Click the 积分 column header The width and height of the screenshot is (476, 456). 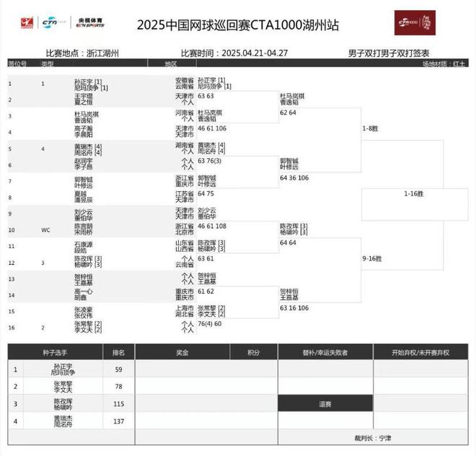pos(253,352)
